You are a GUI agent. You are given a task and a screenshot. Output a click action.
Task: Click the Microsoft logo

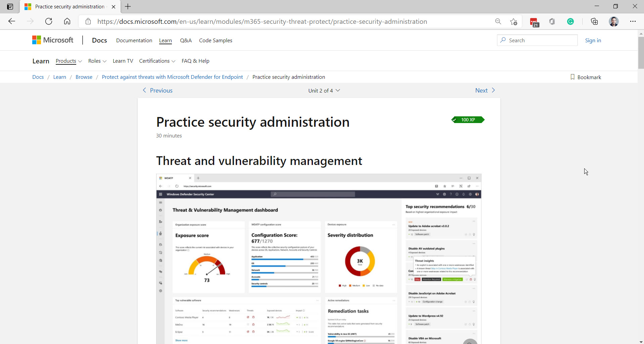(53, 40)
